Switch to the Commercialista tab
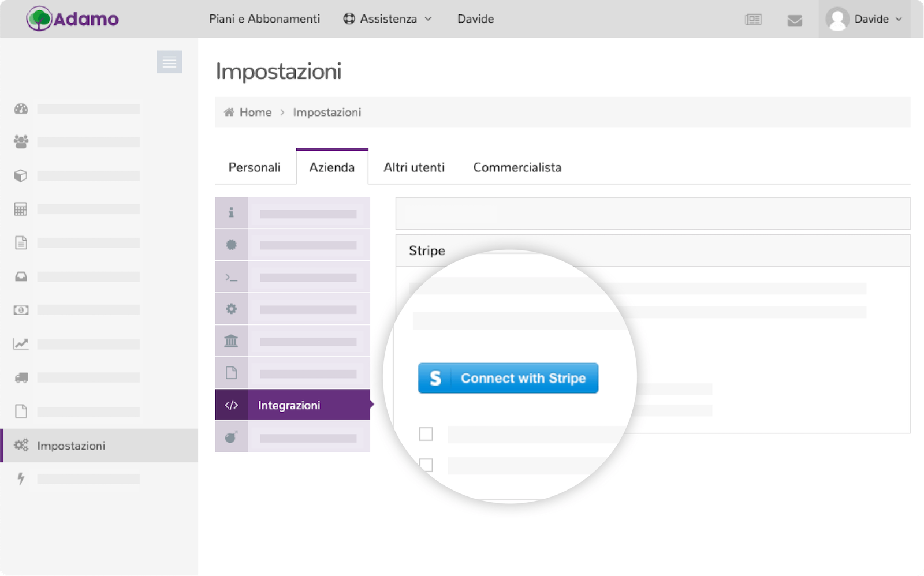 click(517, 167)
